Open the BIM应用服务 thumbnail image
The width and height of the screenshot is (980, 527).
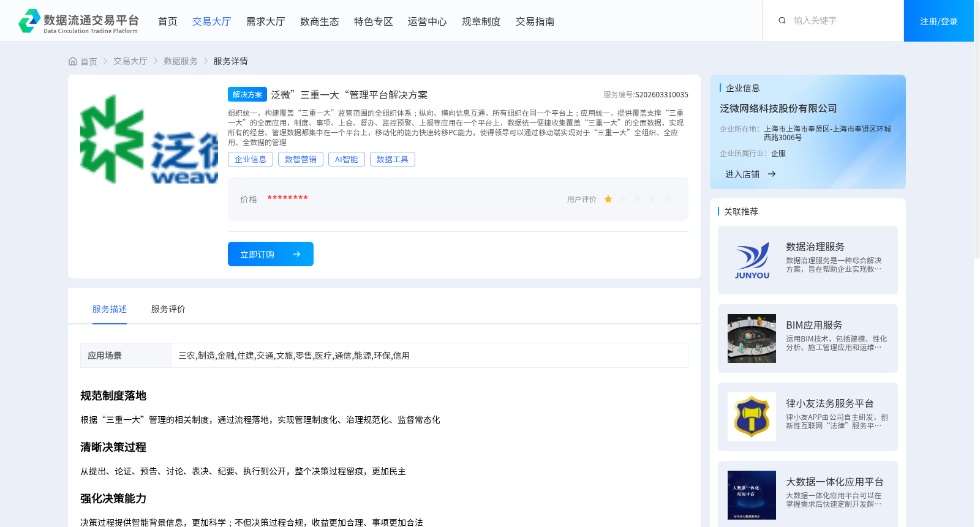752,338
